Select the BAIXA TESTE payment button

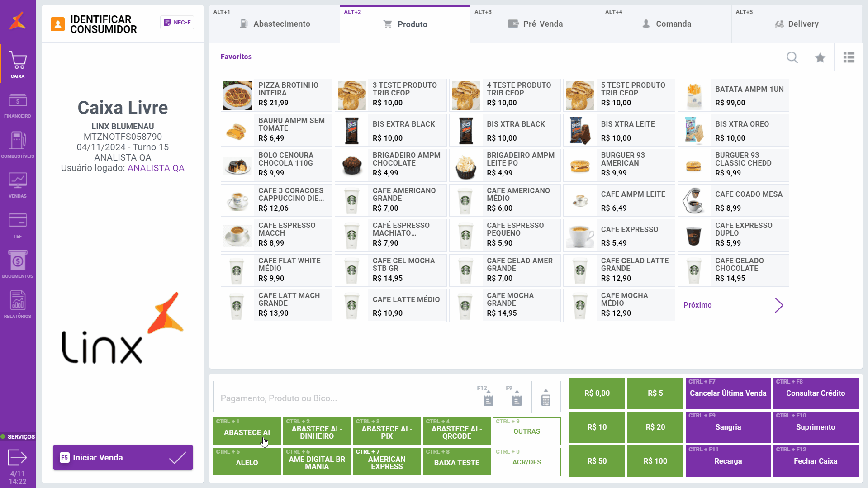[x=457, y=462]
